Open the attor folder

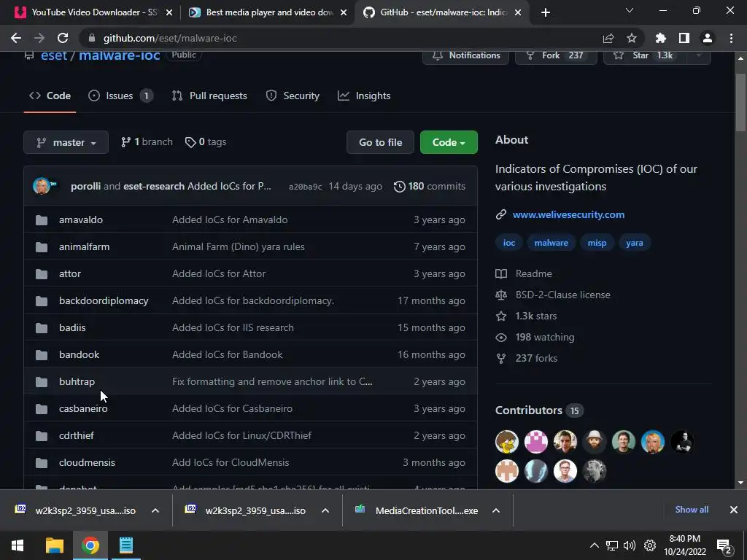pyautogui.click(x=69, y=274)
